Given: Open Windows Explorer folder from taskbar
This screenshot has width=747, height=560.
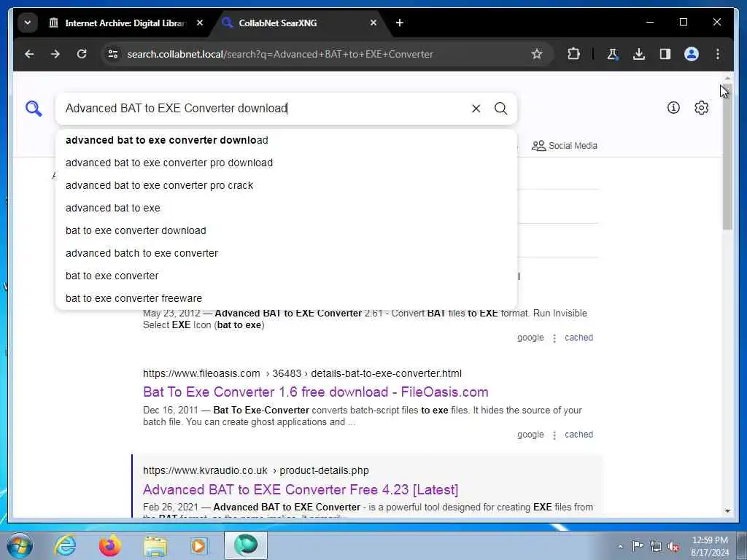Looking at the screenshot, I should click(x=155, y=545).
